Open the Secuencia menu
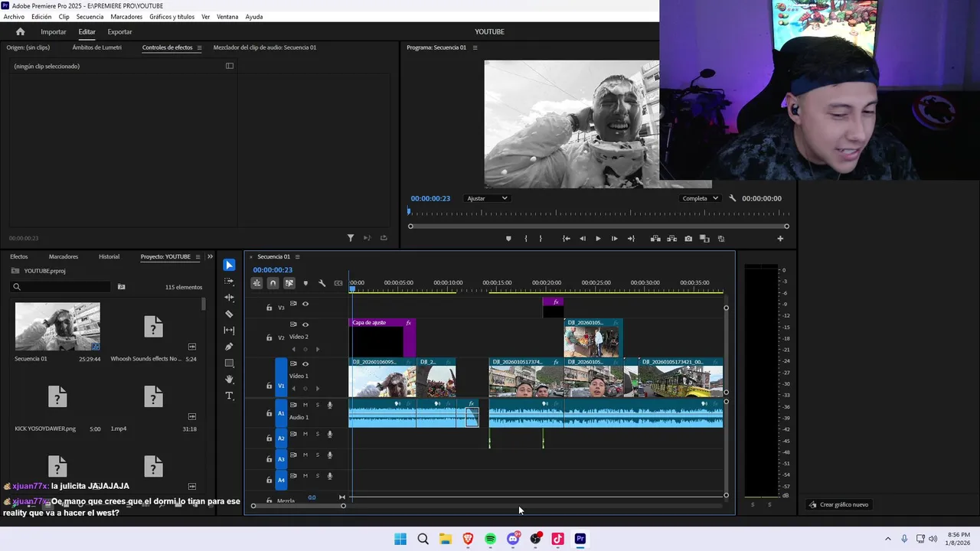This screenshot has height=551, width=980. 90,17
